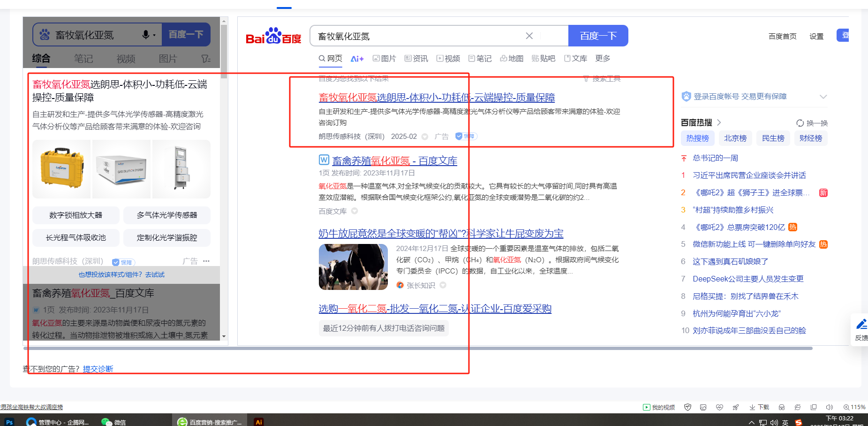Click the Baidu logo
The height and width of the screenshot is (426, 868).
pos(273,36)
